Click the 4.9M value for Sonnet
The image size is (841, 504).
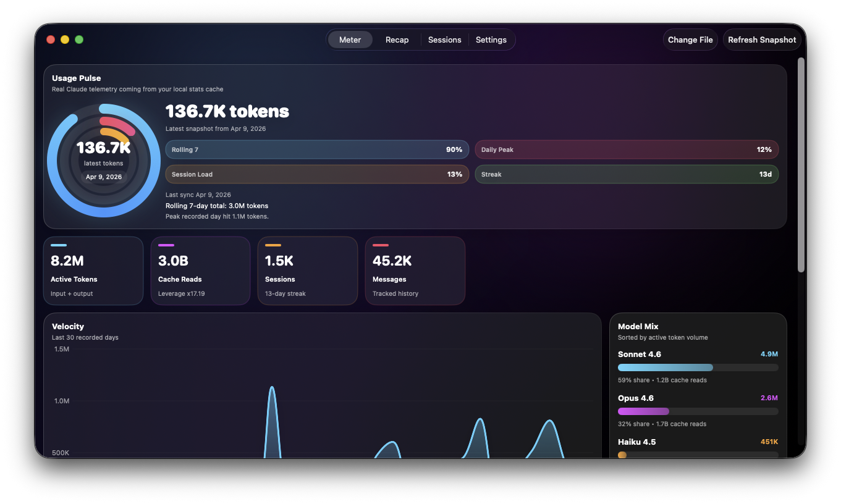(769, 355)
